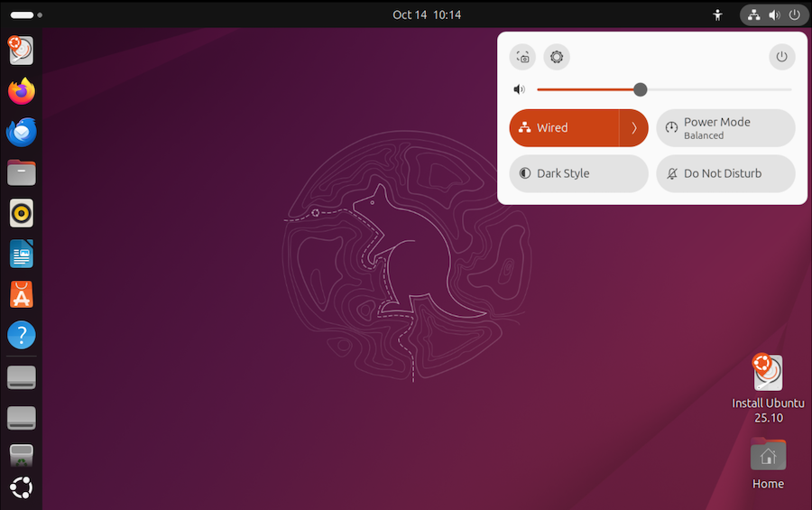Screen dimensions: 812x510
Task: Open LibreOffice Writer from the dock
Action: point(22,254)
